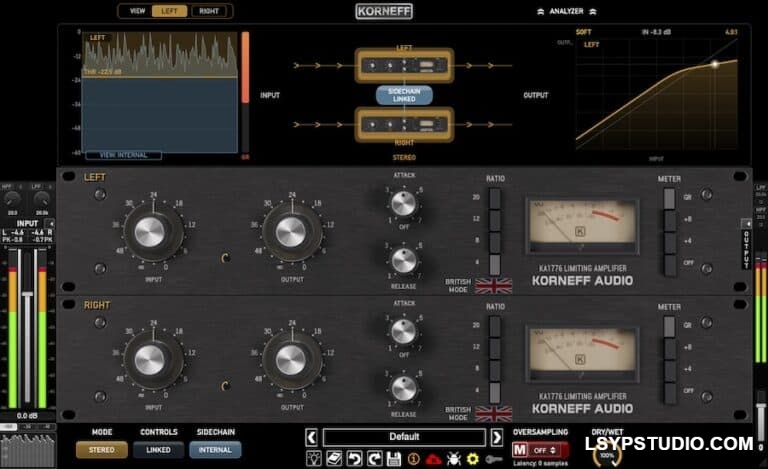
Task: Click the LEFT compressor block in routing diagram
Action: 404,65
